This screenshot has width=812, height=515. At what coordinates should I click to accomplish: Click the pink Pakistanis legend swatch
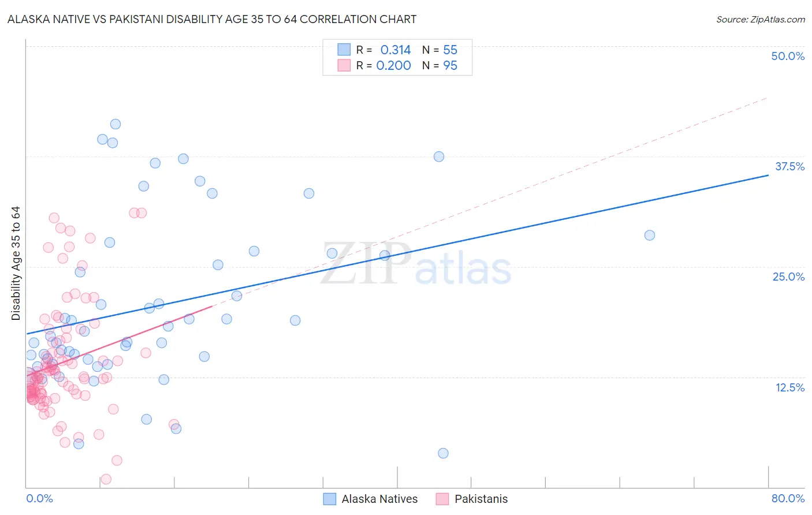click(x=442, y=499)
